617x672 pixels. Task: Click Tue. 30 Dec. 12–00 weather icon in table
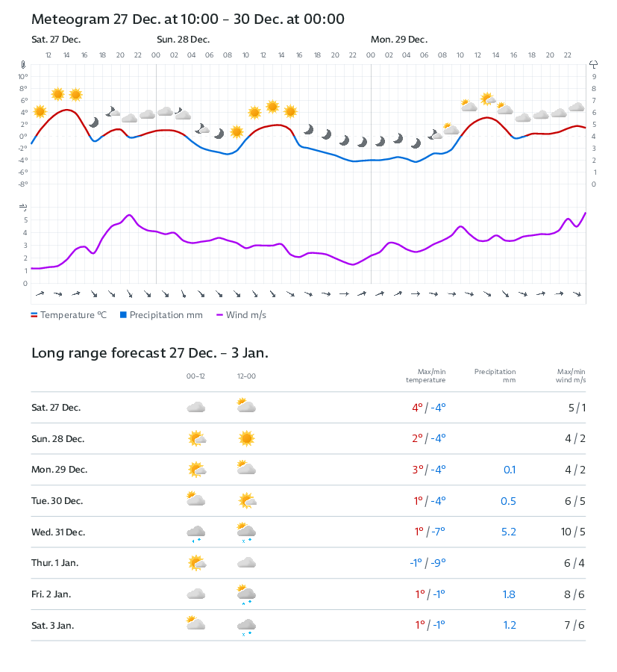246,501
